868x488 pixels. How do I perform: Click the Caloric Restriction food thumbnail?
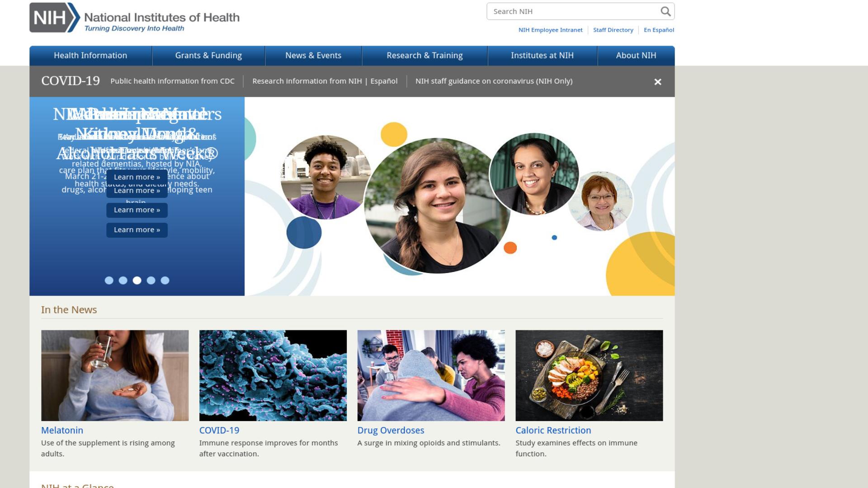click(x=589, y=375)
